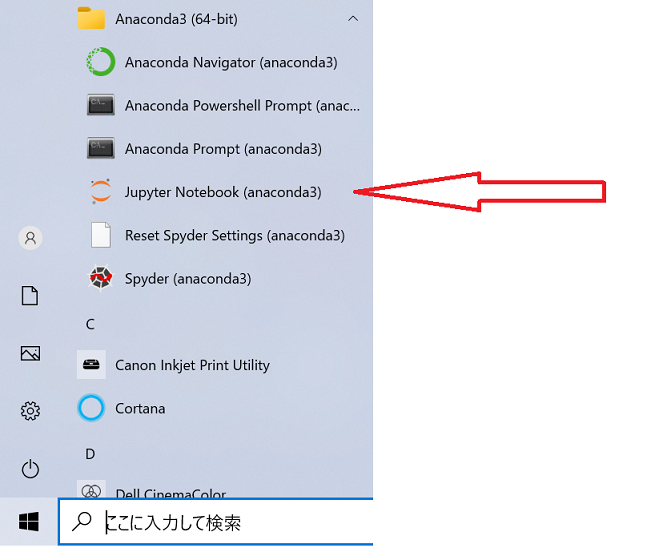
Task: Open the user account button
Action: point(30,238)
